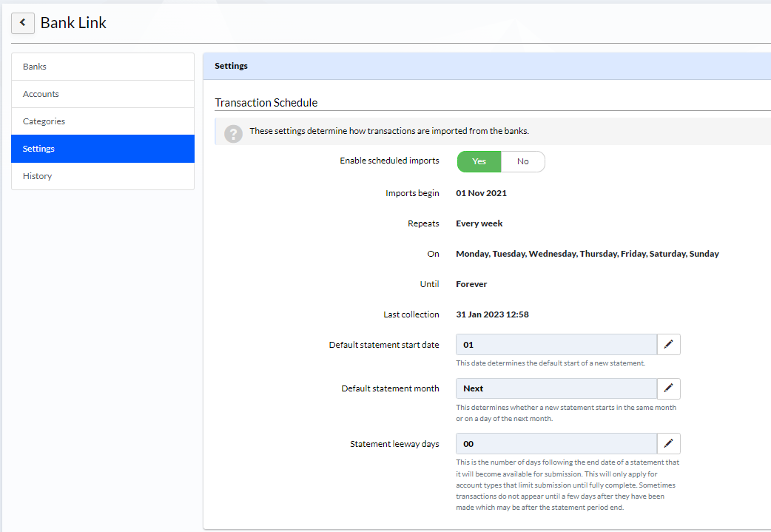
Task: Click the help text under Default statement month
Action: pos(566,413)
